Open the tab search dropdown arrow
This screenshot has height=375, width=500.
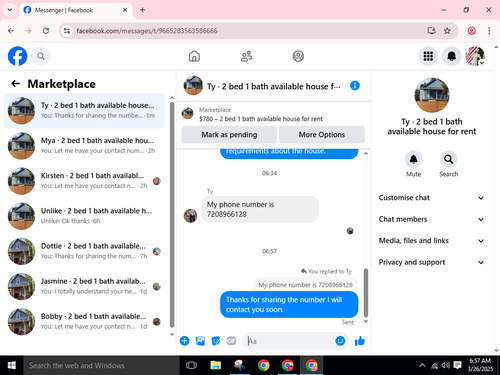(10, 10)
